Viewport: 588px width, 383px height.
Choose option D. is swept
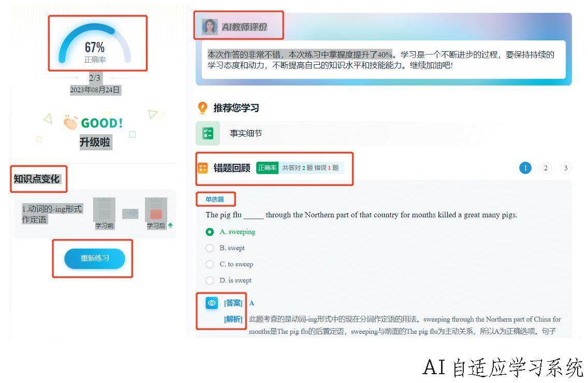pos(229,280)
